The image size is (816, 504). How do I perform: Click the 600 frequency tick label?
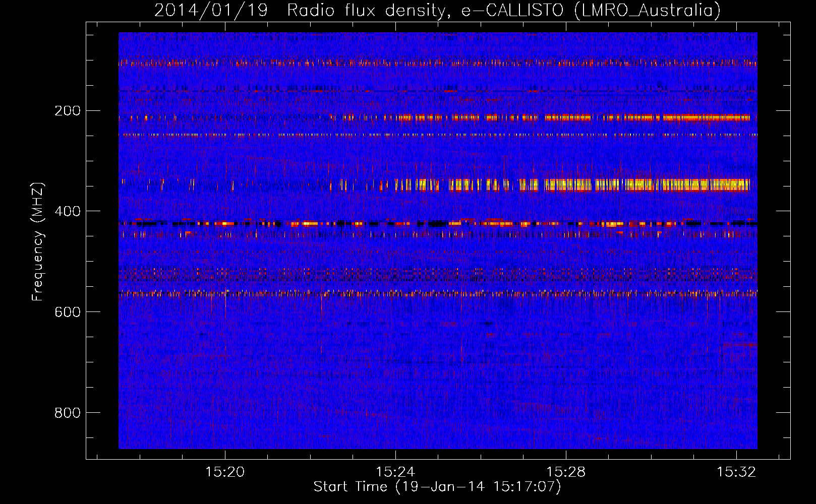(68, 312)
